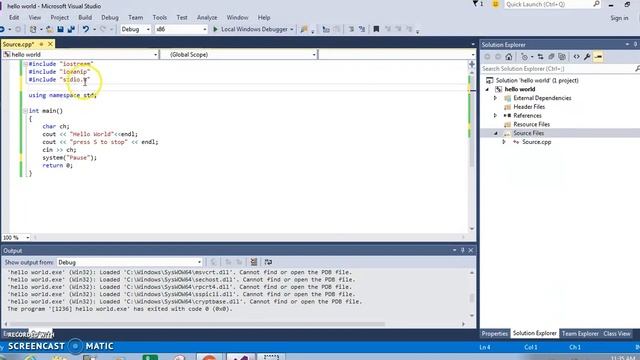
Task: Open the Analyze menu
Action: click(x=207, y=18)
